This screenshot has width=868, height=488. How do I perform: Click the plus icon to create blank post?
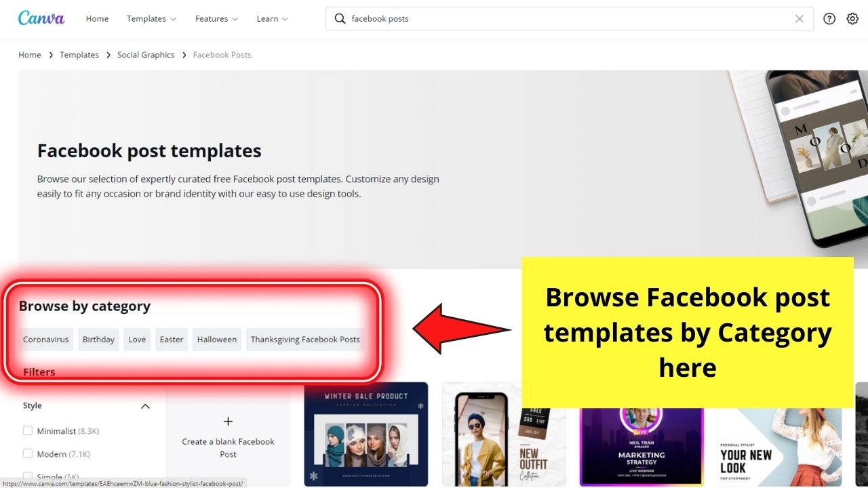[229, 420]
